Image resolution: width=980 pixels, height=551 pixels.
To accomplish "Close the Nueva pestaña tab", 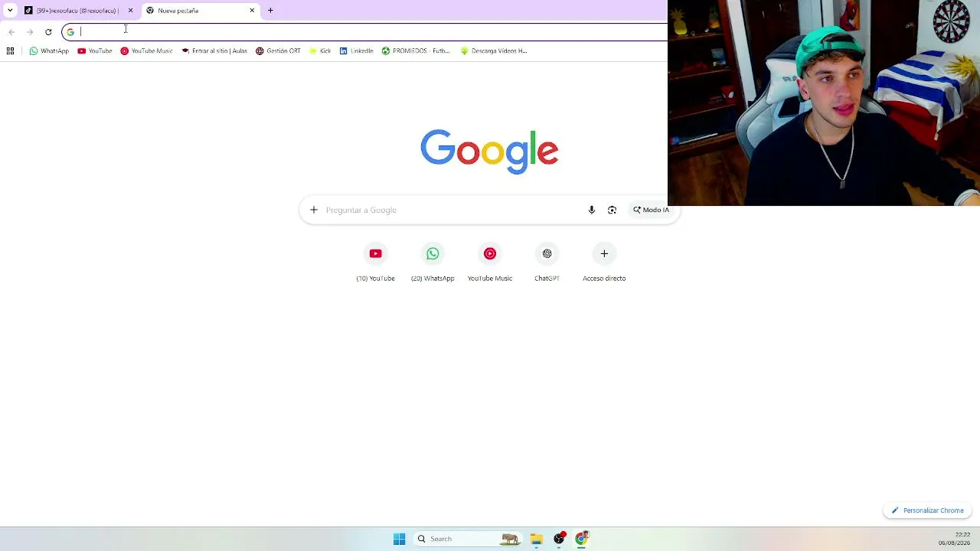I will coord(252,11).
